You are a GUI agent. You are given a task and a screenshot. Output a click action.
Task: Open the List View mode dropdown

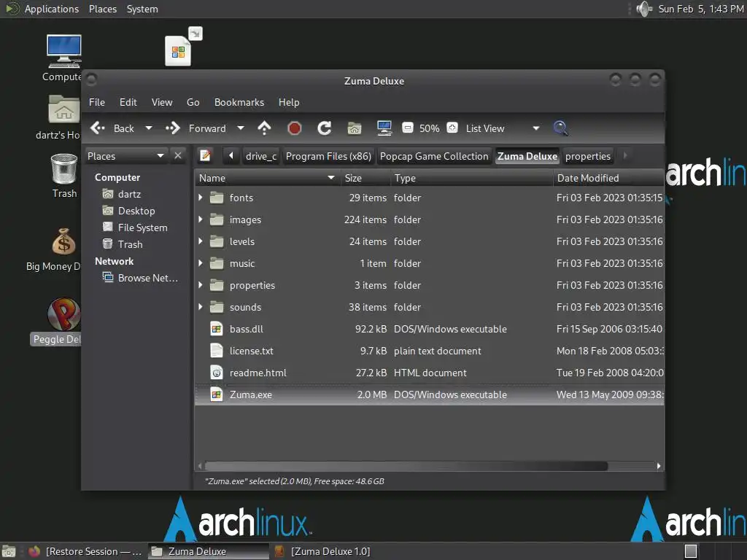point(503,128)
